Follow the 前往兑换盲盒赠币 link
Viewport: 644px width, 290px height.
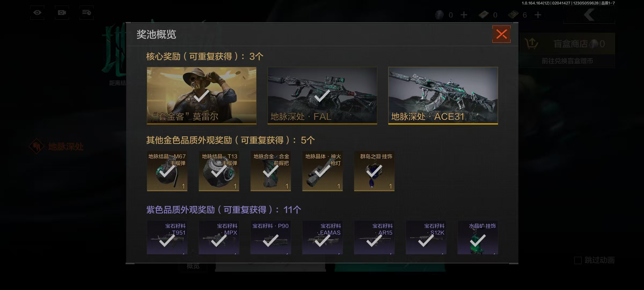[x=567, y=61]
